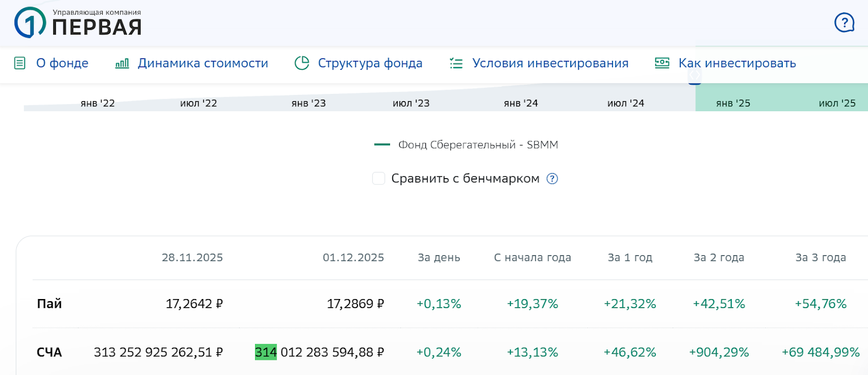Click the checklist icon before Условия инвестирования
This screenshot has height=375, width=868.
click(x=456, y=63)
